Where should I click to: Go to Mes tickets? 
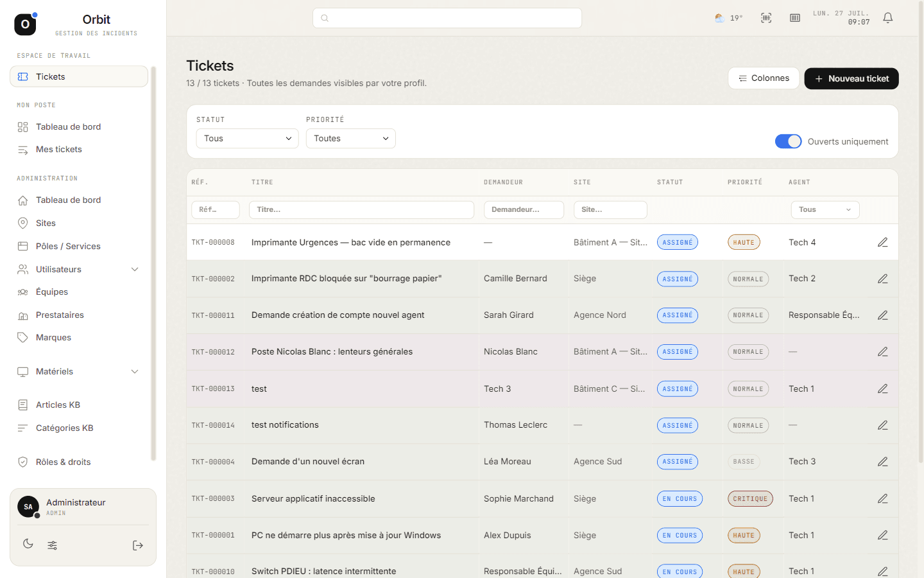click(79, 150)
